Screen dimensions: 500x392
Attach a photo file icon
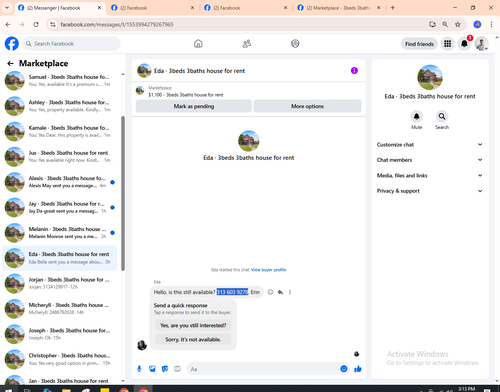152,369
